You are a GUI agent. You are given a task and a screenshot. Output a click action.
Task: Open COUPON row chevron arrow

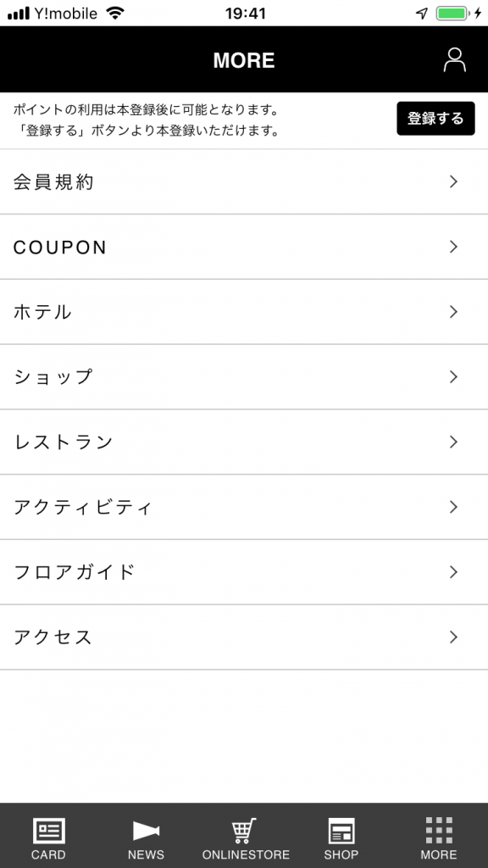(x=454, y=247)
